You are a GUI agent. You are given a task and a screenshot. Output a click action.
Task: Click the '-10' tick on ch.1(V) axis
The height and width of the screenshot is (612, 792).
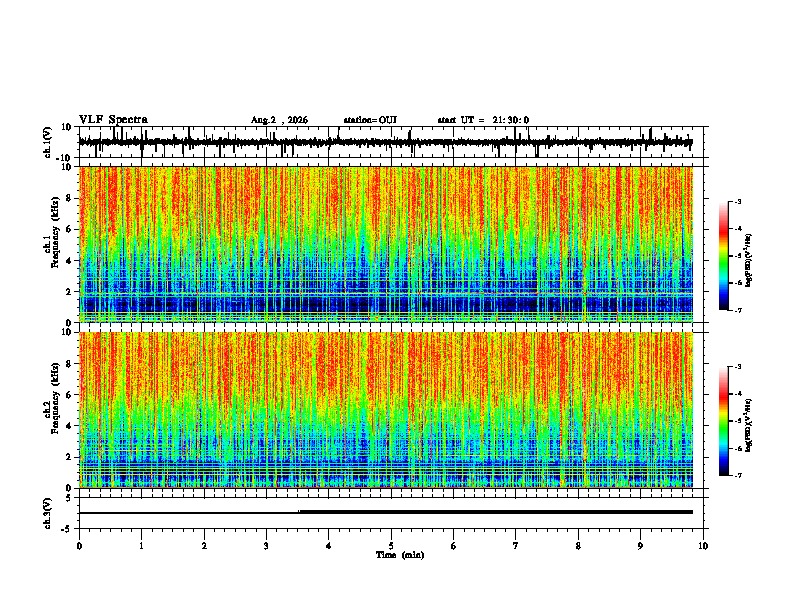tap(65, 158)
